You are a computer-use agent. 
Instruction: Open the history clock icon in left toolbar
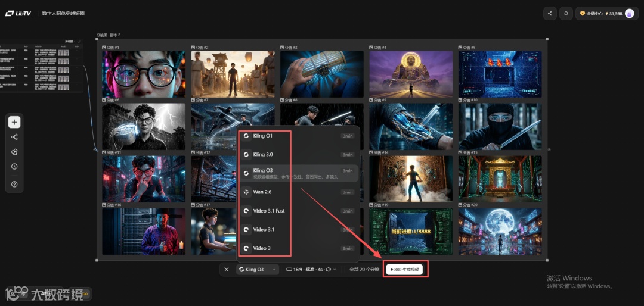pos(14,167)
